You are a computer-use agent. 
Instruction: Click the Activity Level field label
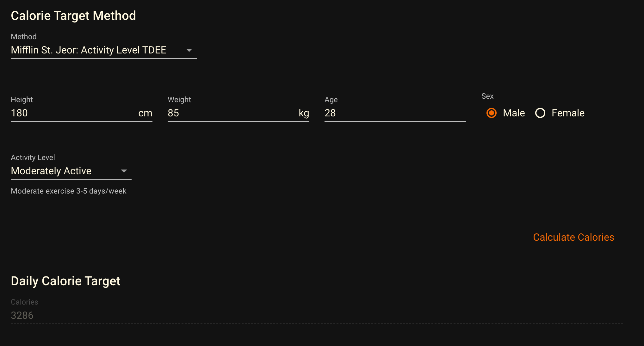[33, 158]
